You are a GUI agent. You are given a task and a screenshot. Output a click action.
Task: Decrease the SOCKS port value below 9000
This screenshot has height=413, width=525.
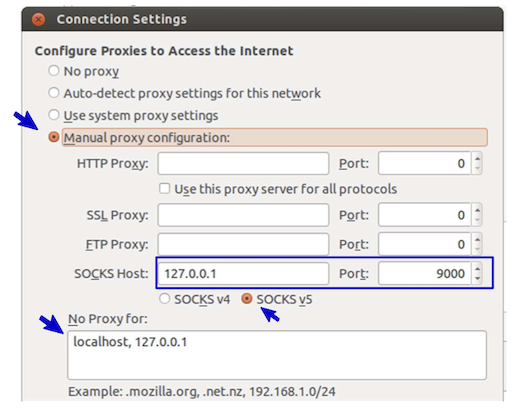[x=477, y=279]
